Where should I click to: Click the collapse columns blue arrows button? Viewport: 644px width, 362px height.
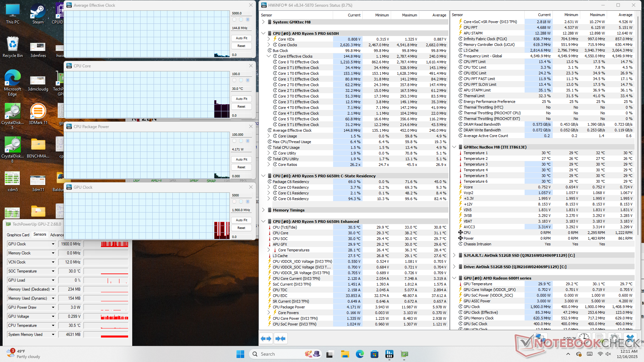[280, 339]
